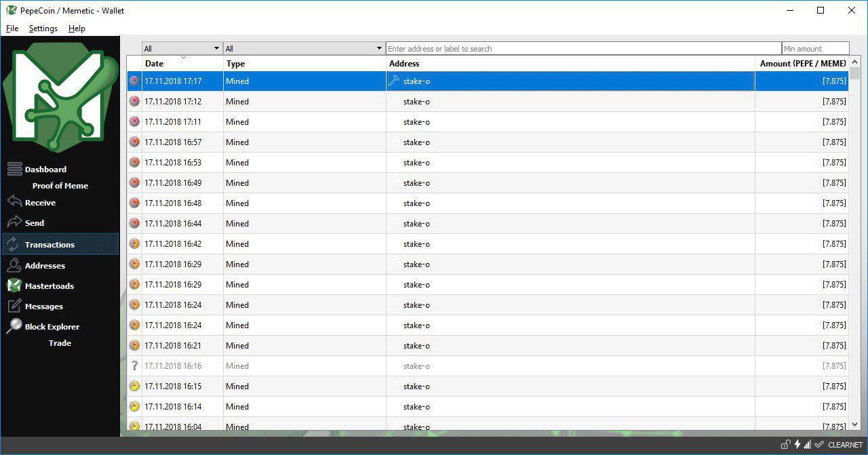
Task: Click the CLEARNET network label
Action: click(x=845, y=446)
